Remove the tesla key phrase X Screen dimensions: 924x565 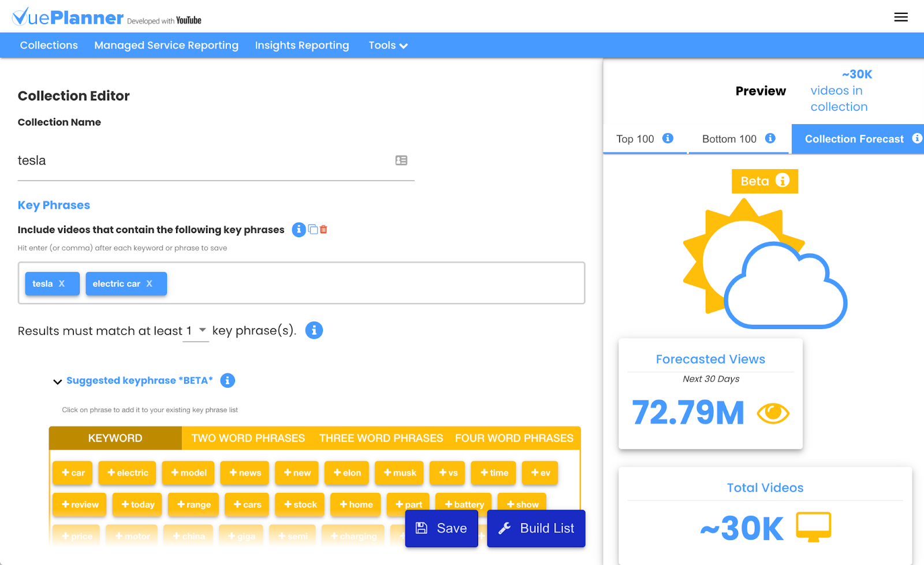62,284
